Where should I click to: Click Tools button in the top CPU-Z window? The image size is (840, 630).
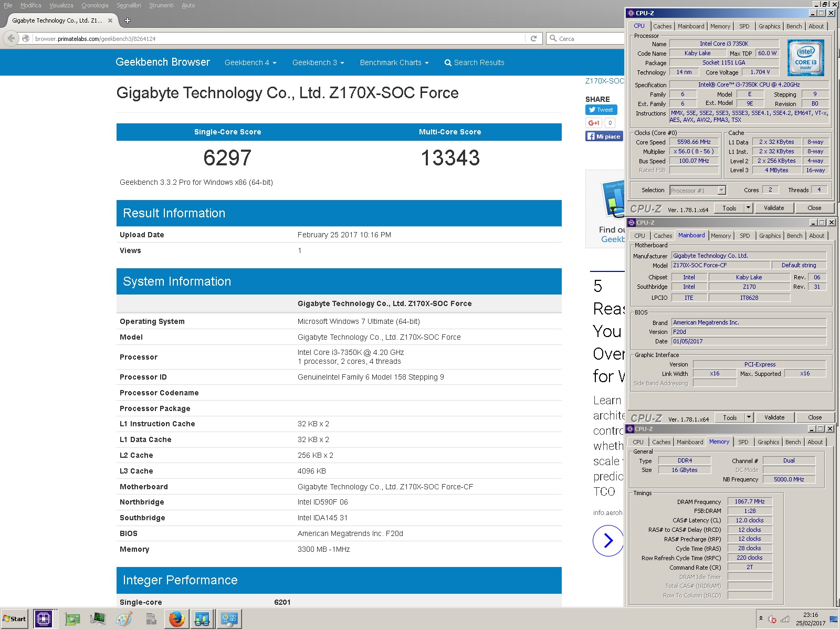point(729,208)
